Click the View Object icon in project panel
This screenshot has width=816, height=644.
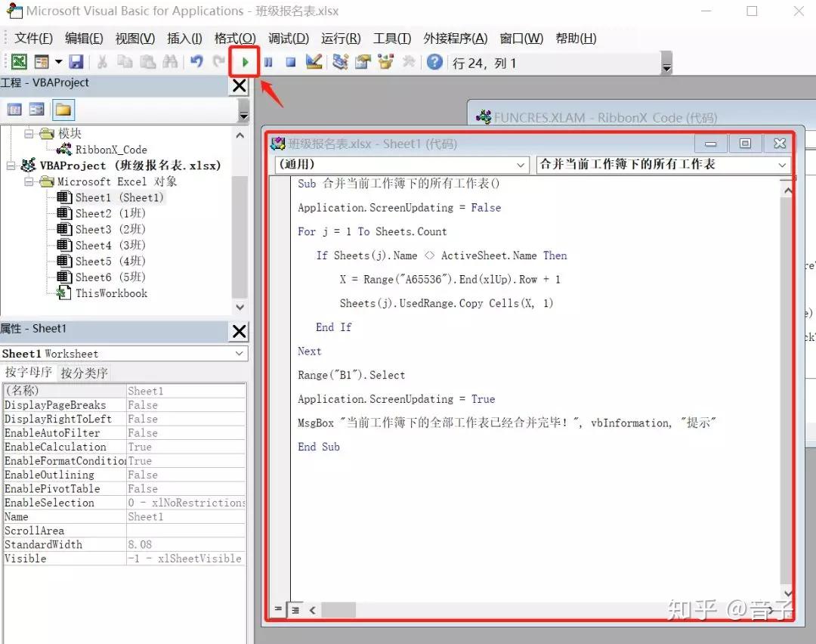(36, 110)
